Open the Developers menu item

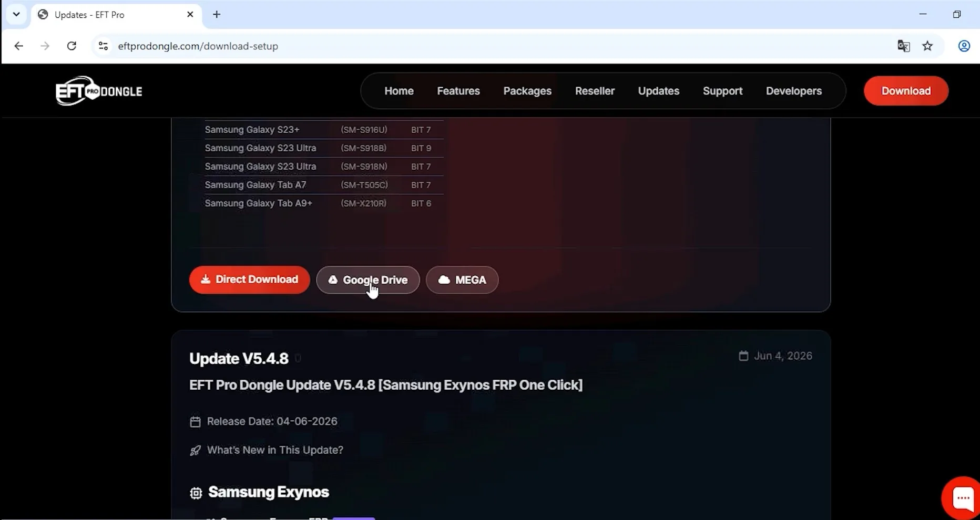click(794, 91)
